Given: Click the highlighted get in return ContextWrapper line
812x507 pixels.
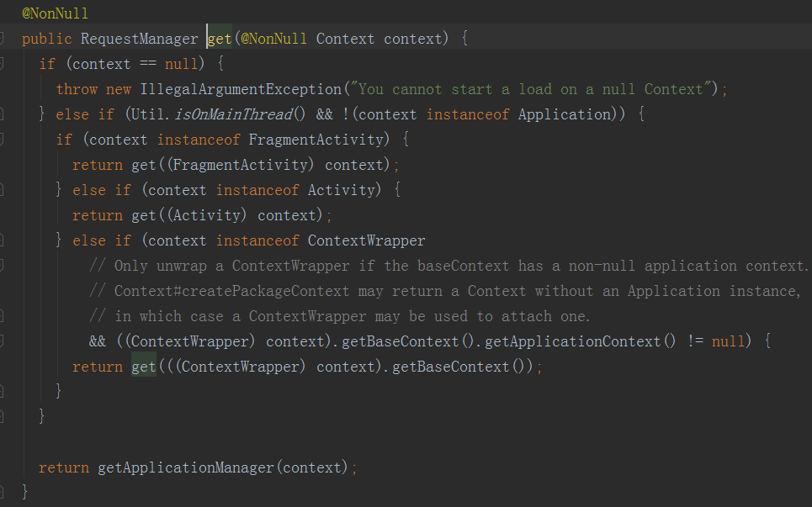Looking at the screenshot, I should tap(144, 367).
